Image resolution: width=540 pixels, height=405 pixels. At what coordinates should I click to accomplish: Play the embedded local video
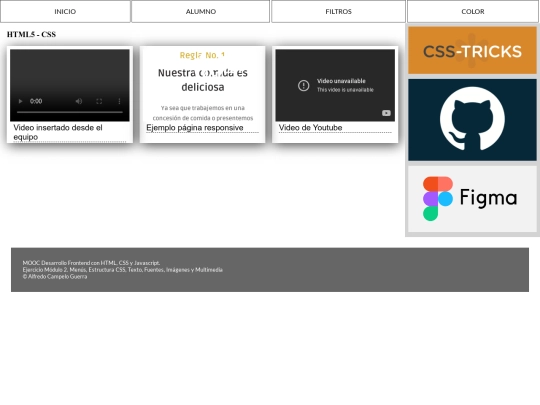20,101
